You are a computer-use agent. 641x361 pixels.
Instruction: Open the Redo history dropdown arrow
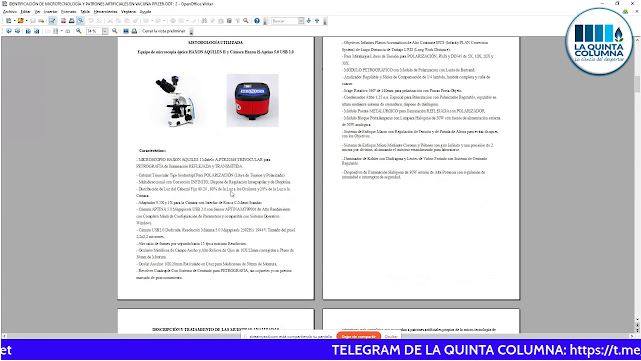click(164, 20)
